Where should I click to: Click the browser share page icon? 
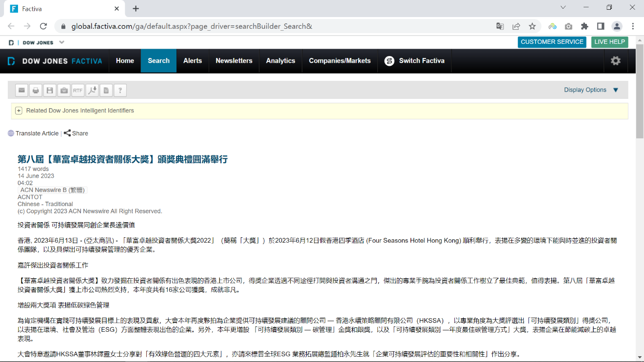coord(516,26)
